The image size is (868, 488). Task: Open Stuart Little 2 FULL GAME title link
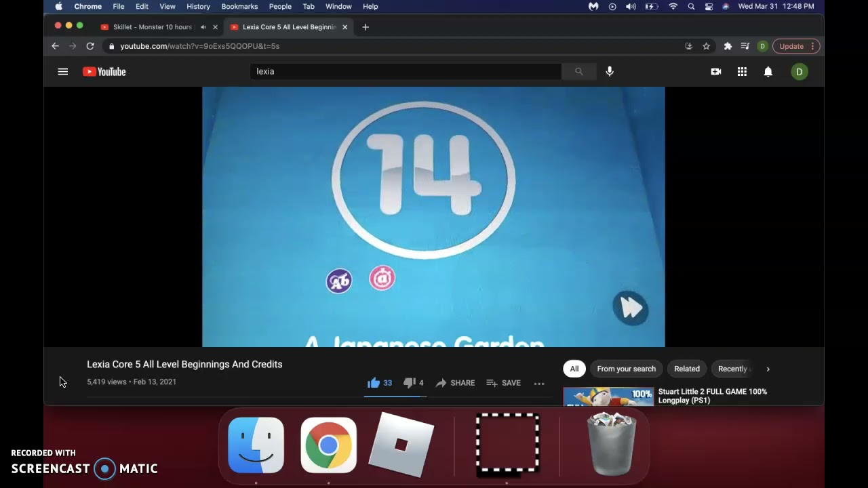[x=713, y=396]
